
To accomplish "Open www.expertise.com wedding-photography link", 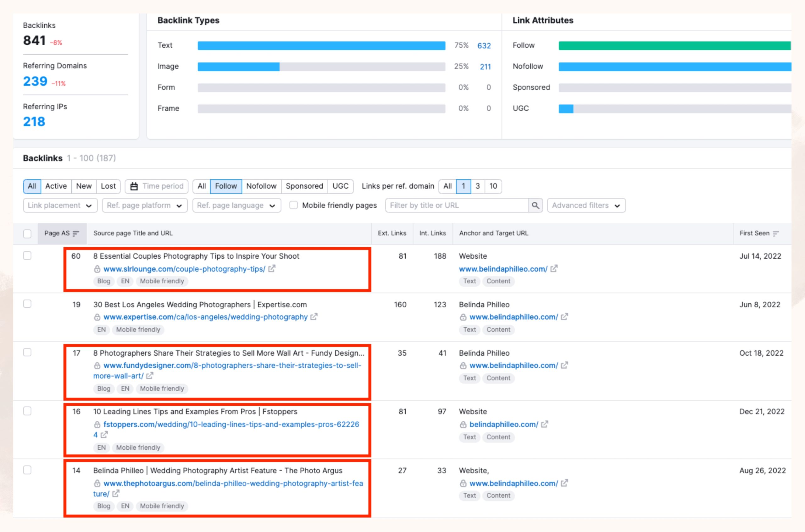I will coord(205,317).
